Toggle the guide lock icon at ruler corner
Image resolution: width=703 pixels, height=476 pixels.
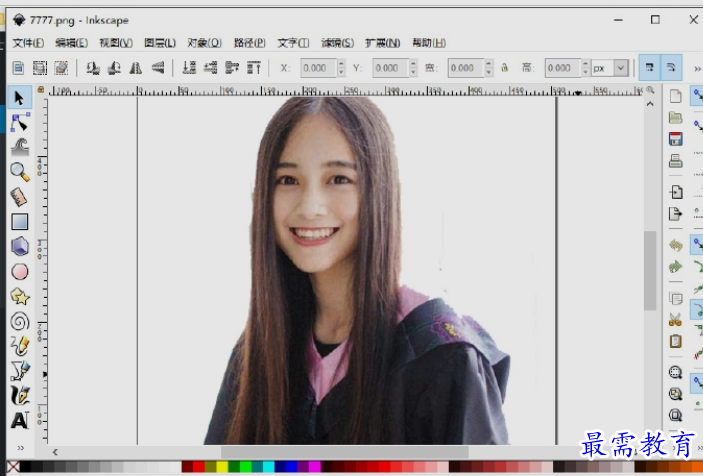[41, 90]
